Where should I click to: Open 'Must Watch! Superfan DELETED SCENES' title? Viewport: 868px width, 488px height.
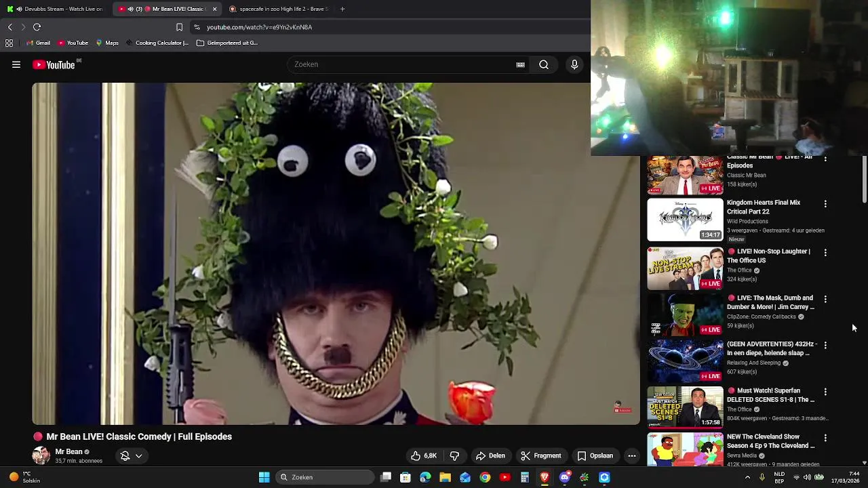pos(771,395)
